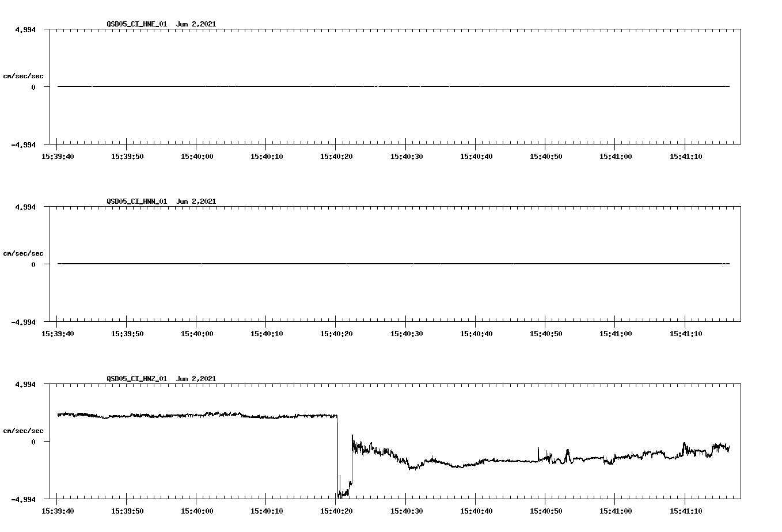Viewport: 782px width, 532px height.
Task: Click 15:39:40 time label under HNN plot
Action: click(x=58, y=333)
